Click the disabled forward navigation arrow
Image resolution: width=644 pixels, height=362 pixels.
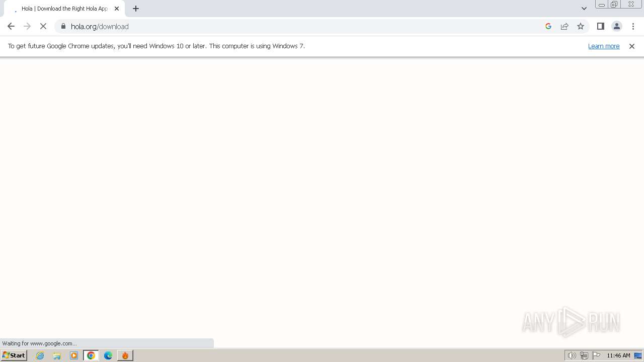27,26
